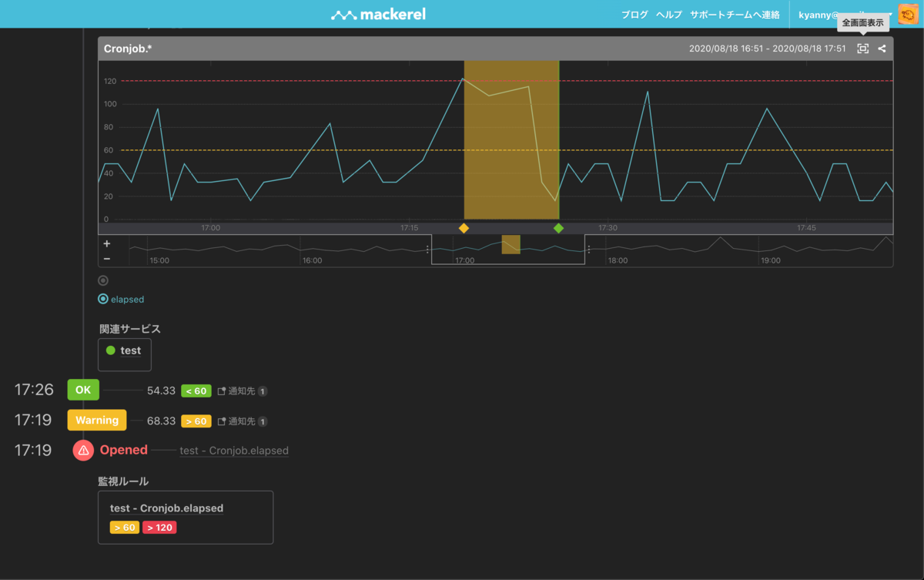The image size is (924, 580).
Task: Click the fullscreen display icon on graph
Action: pos(863,49)
